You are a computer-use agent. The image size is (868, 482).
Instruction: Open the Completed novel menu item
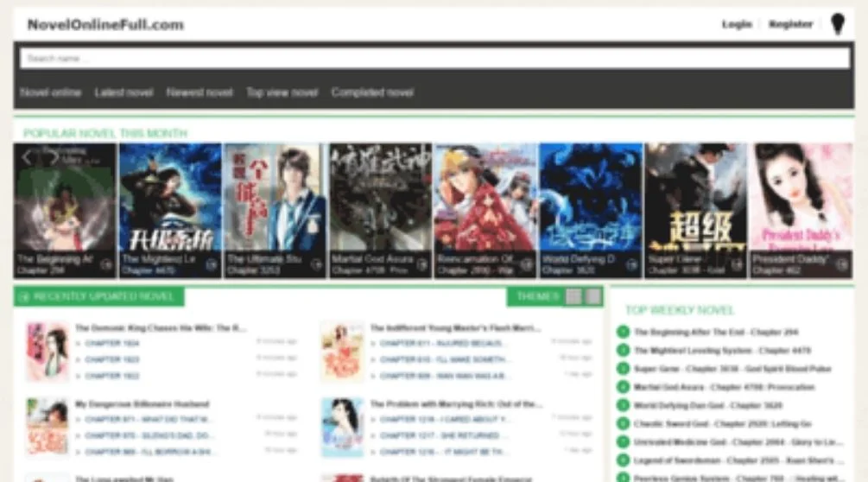click(x=372, y=92)
